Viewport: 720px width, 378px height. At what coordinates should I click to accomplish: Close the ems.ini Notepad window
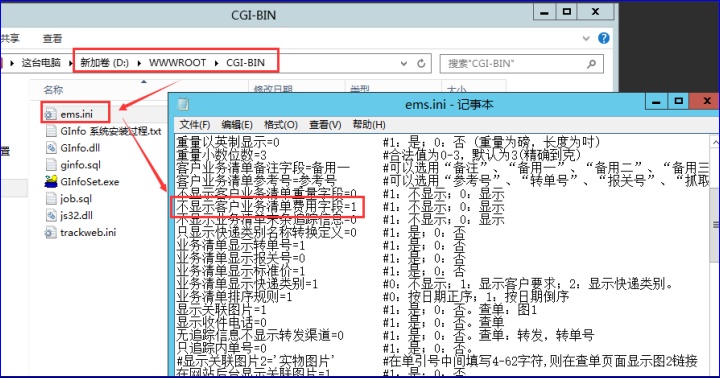706,102
